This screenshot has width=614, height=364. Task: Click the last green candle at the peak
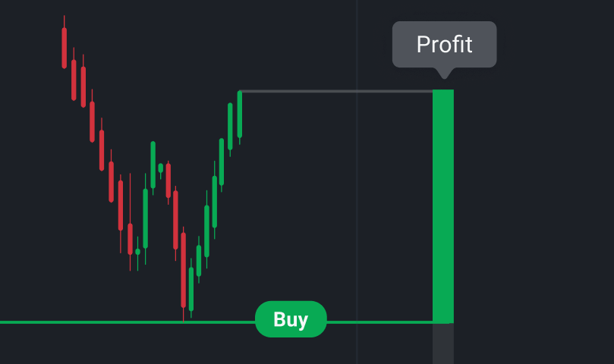click(240, 114)
